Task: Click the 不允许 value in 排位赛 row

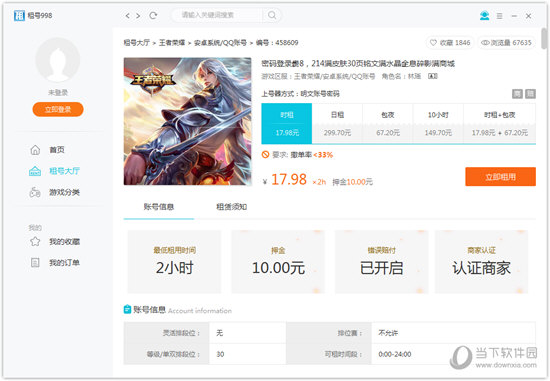Action: click(388, 333)
